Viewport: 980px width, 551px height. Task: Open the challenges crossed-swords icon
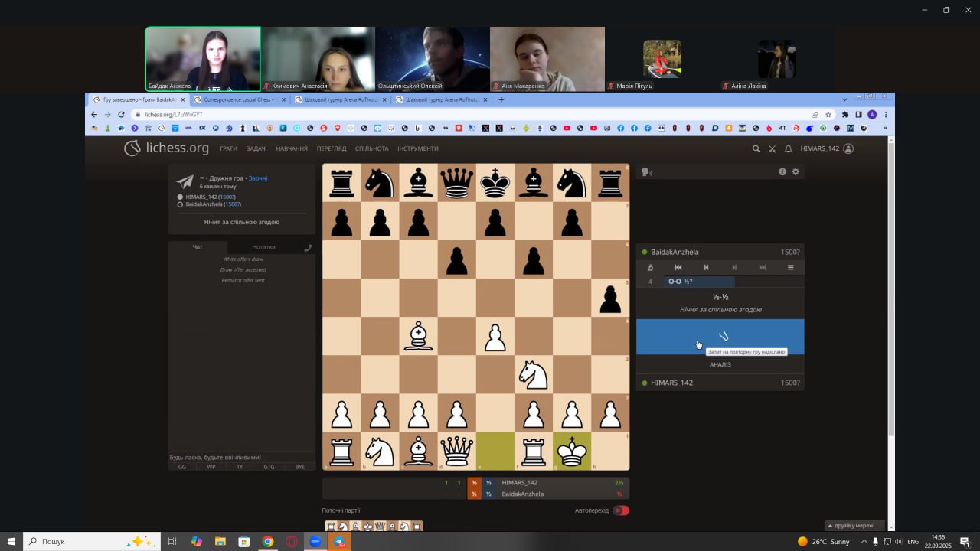pos(772,148)
